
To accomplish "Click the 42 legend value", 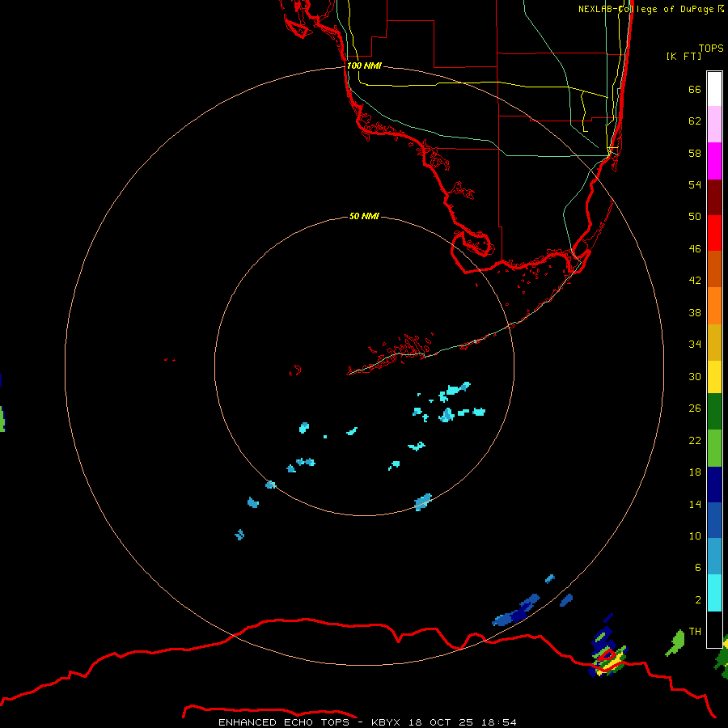I will (x=695, y=281).
